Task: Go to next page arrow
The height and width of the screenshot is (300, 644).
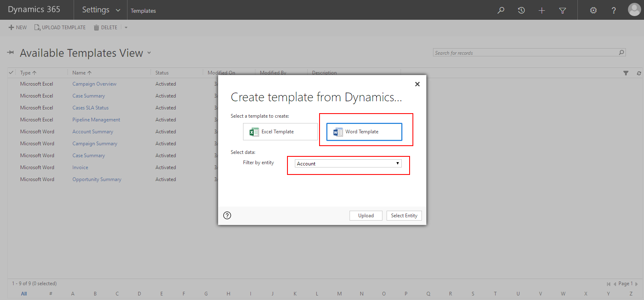Action: click(637, 284)
